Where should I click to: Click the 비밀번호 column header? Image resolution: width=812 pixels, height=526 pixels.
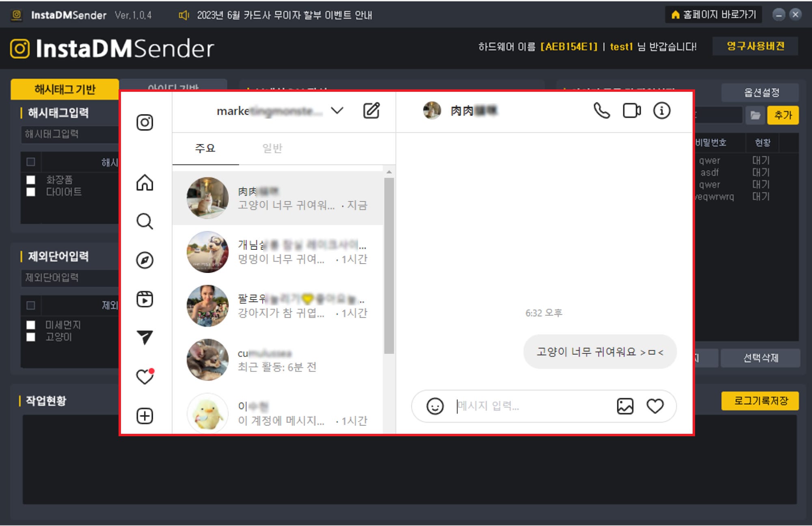tap(719, 143)
